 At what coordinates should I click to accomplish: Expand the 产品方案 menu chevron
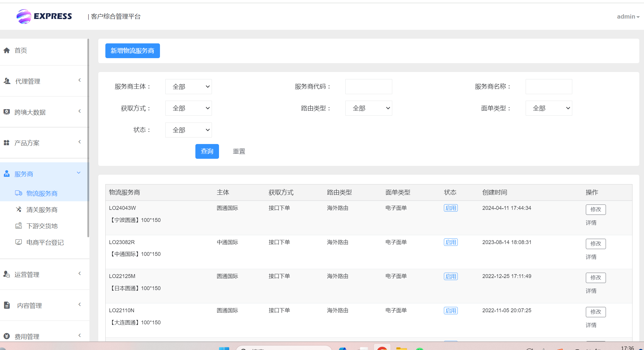[x=79, y=142]
